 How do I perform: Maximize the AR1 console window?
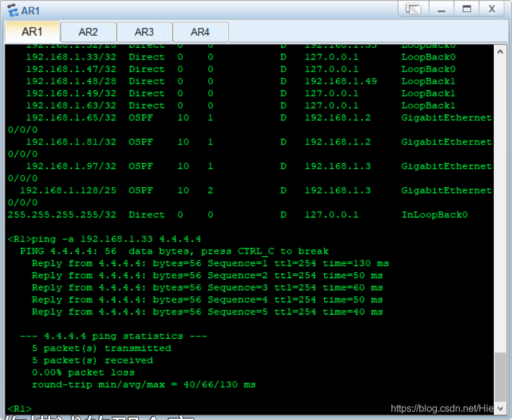pyautogui.click(x=467, y=8)
